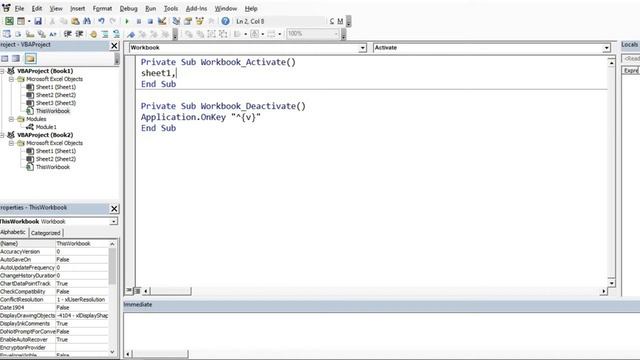Screen dimensions: 640x360
Task: Switch to Full Module View in the code window's bottom-left corner
Action: pos(137,291)
